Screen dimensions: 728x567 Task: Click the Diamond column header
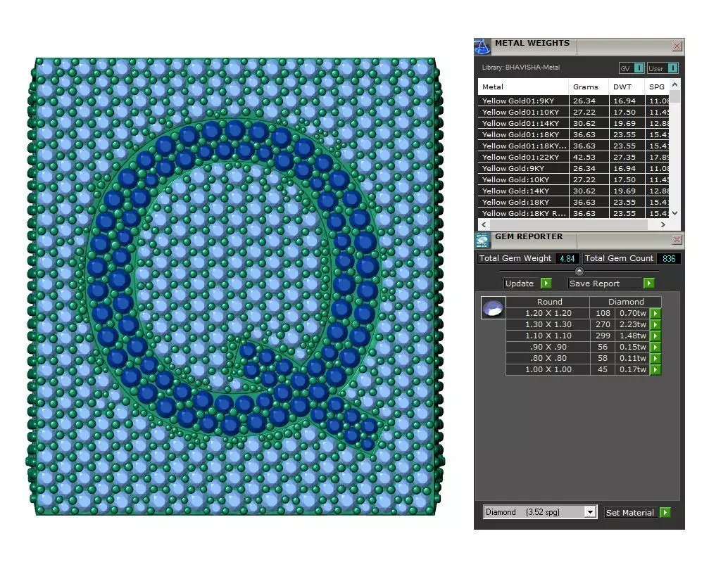click(x=626, y=302)
